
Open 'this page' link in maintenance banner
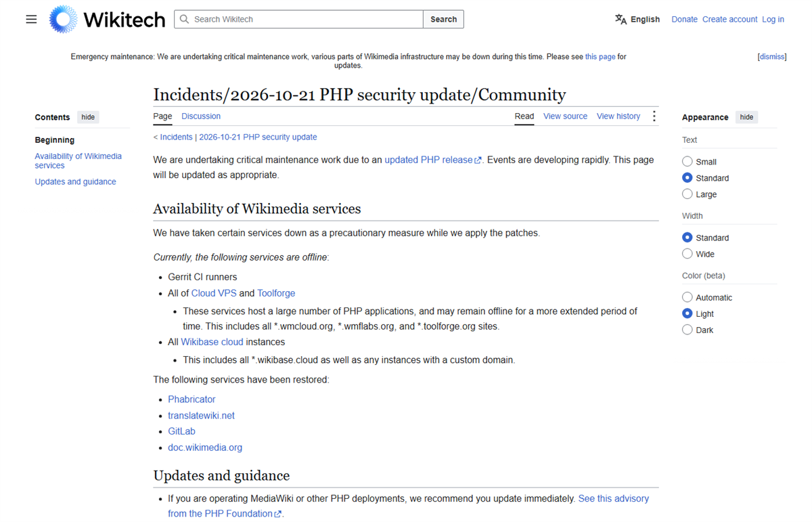point(600,57)
